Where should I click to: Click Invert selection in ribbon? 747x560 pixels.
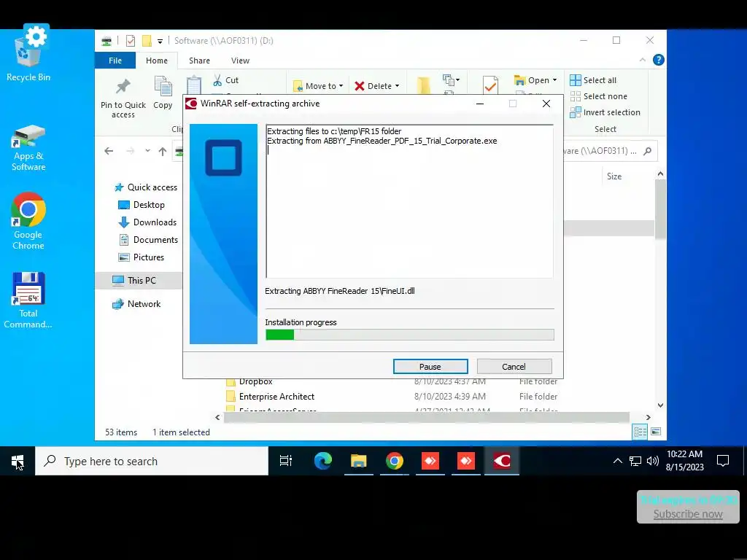point(605,112)
